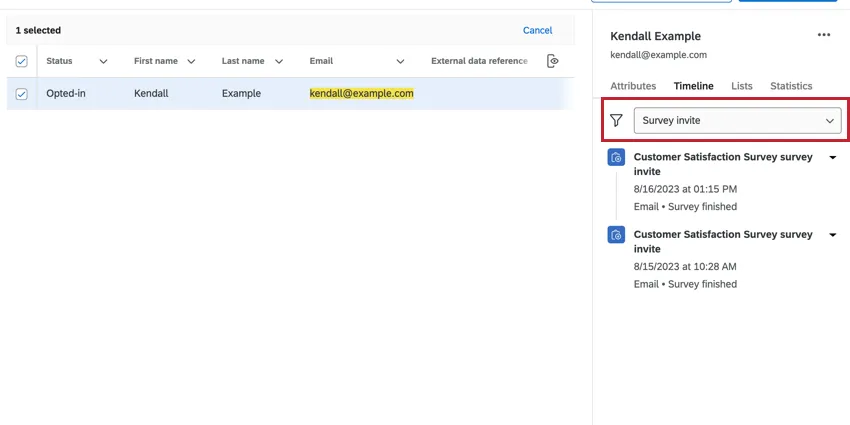Switch to the Attributes tab

click(x=633, y=86)
